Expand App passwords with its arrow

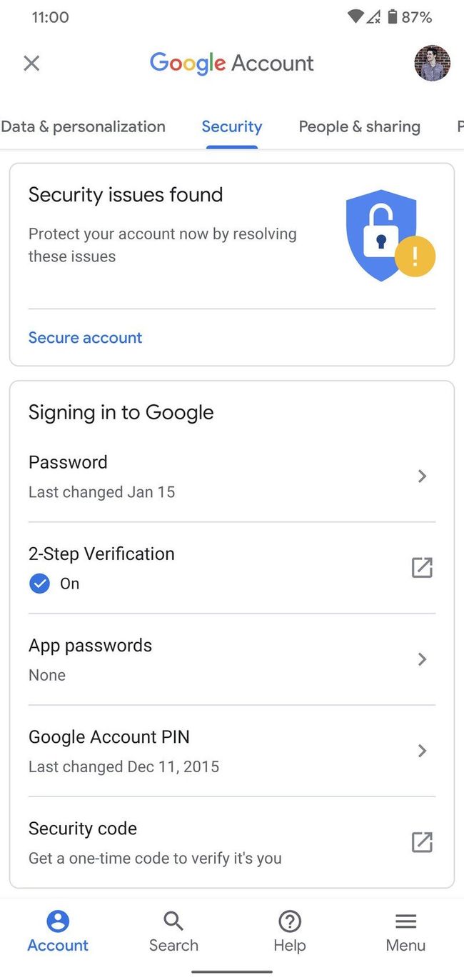click(x=422, y=659)
